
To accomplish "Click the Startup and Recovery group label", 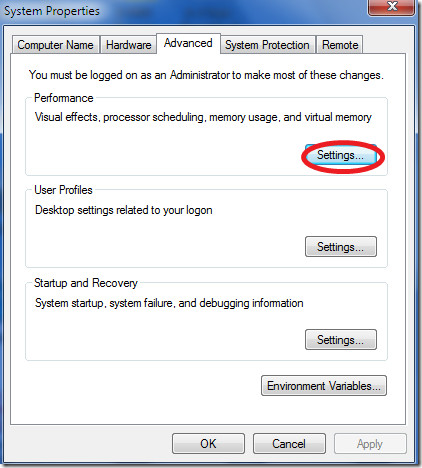I will [x=86, y=283].
